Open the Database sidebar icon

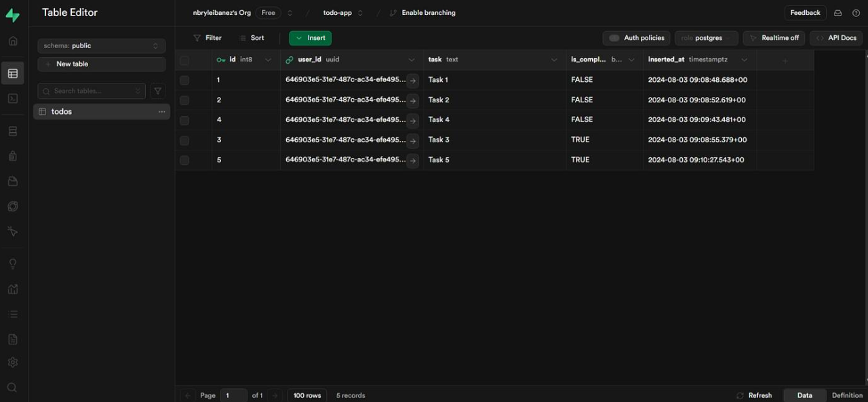[x=12, y=131]
